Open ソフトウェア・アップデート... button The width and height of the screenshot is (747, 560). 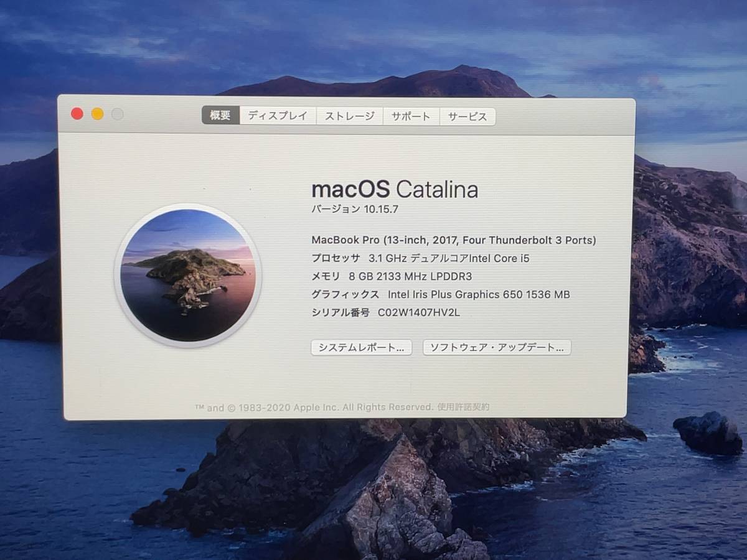point(497,347)
